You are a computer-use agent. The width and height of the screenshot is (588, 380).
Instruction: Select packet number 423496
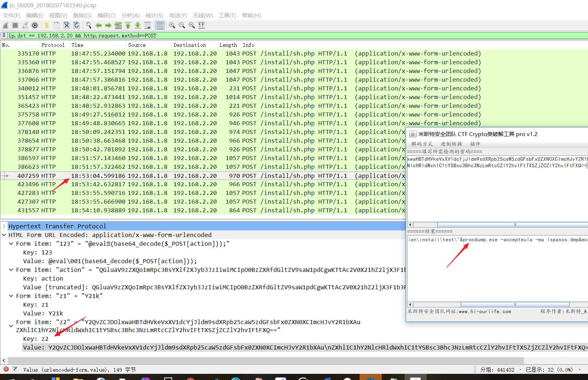click(203, 184)
